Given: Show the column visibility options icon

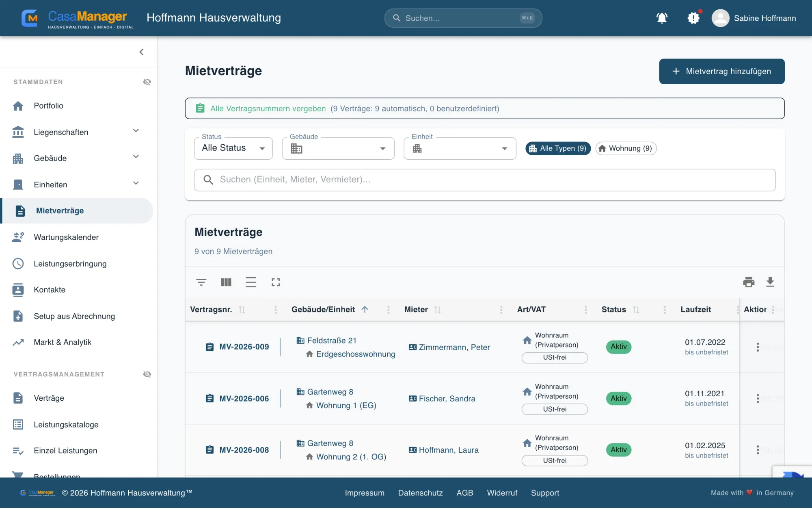Looking at the screenshot, I should pos(226,282).
